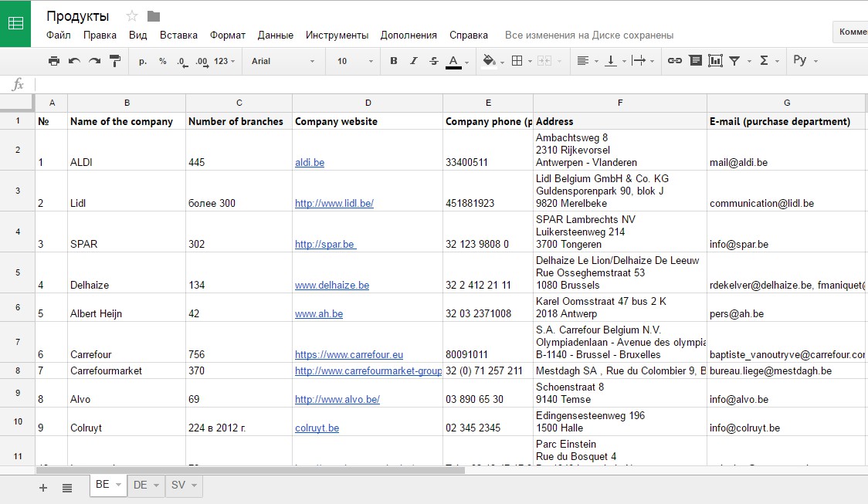The image size is (868, 504).
Task: Expand the filter views dropdown arrow
Action: (749, 62)
